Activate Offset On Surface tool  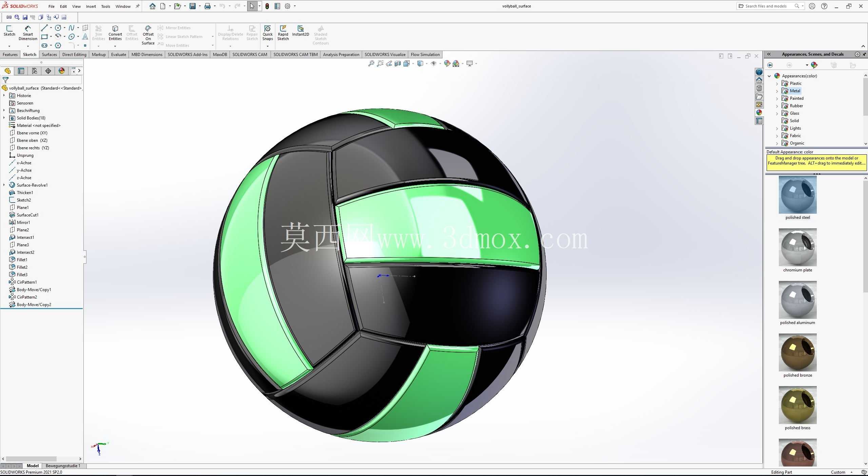click(x=148, y=35)
